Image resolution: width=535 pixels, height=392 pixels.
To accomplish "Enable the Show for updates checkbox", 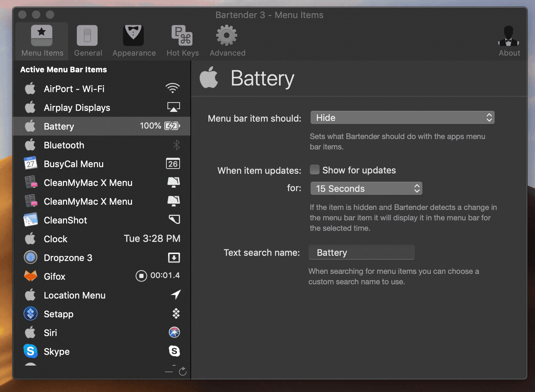I will click(315, 170).
